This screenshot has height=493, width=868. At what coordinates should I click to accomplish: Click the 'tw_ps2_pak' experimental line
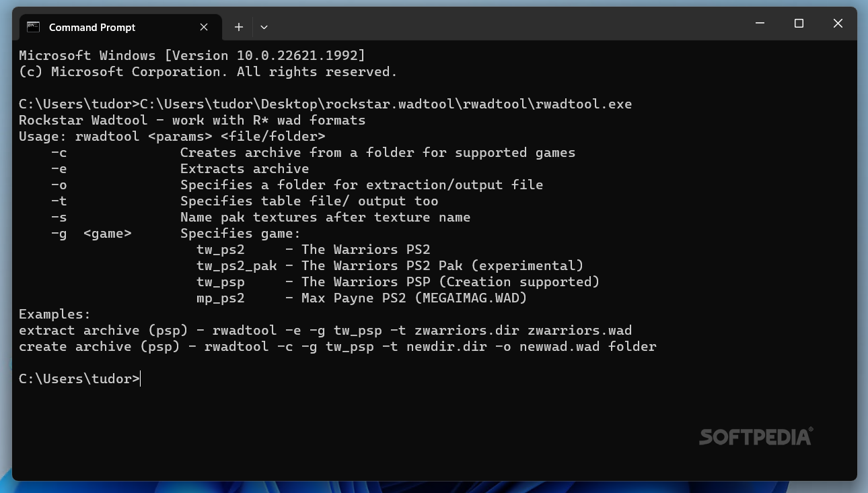click(390, 265)
